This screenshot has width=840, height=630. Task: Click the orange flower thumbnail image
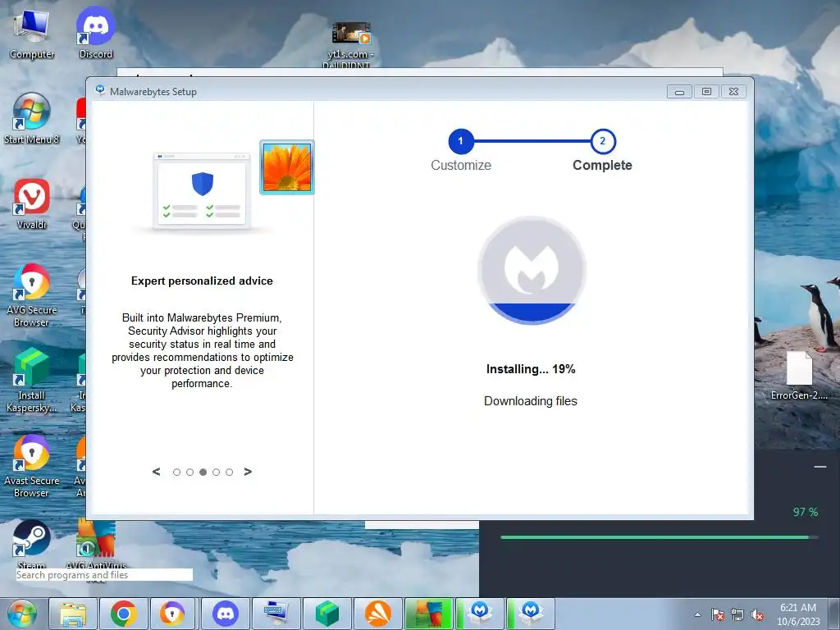[286, 167]
